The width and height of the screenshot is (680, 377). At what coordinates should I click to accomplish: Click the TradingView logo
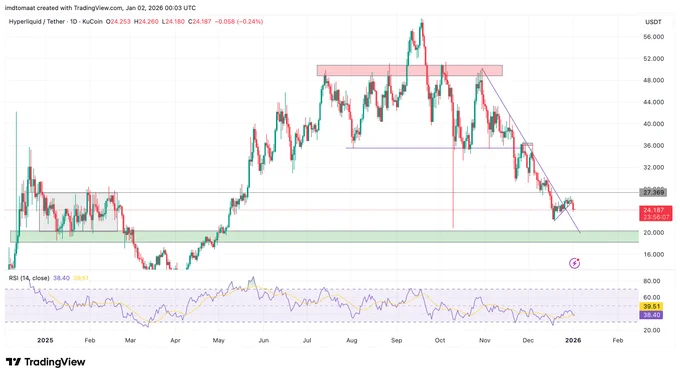click(x=46, y=362)
